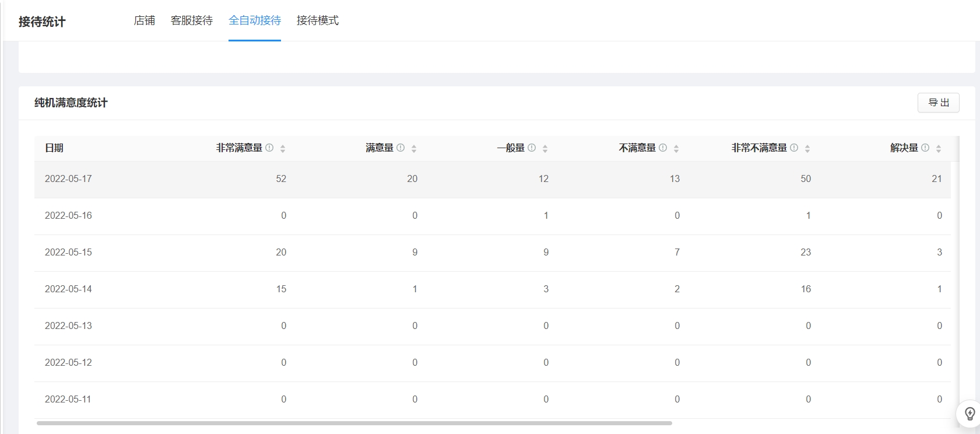This screenshot has height=434, width=980.
Task: Switch to the 客服接待 tab
Action: (192, 20)
